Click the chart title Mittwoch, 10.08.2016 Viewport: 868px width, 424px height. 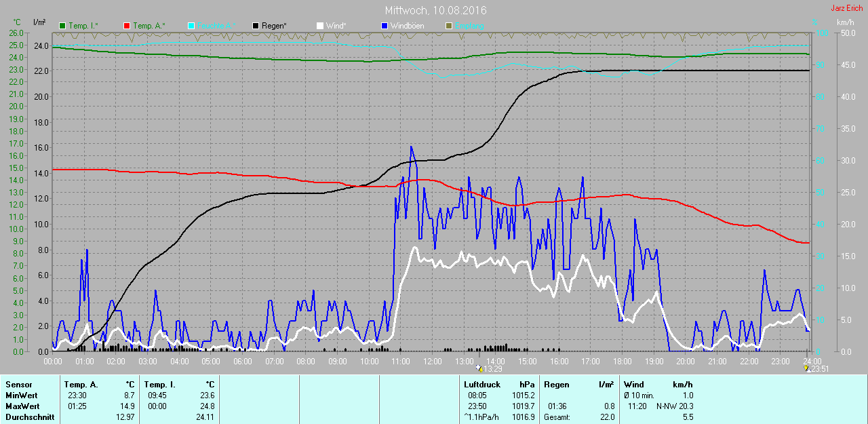click(x=435, y=11)
